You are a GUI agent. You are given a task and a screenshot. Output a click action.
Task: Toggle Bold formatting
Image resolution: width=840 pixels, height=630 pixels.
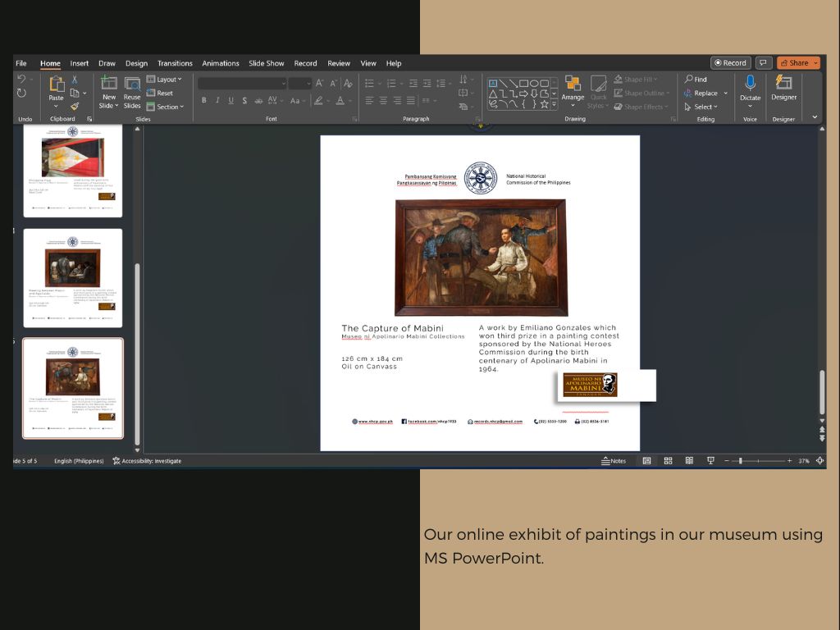[203, 100]
